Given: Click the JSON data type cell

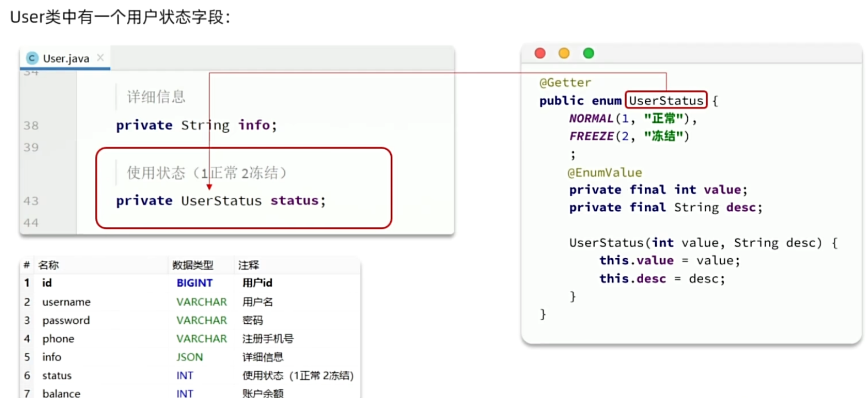Looking at the screenshot, I should pos(190,357).
